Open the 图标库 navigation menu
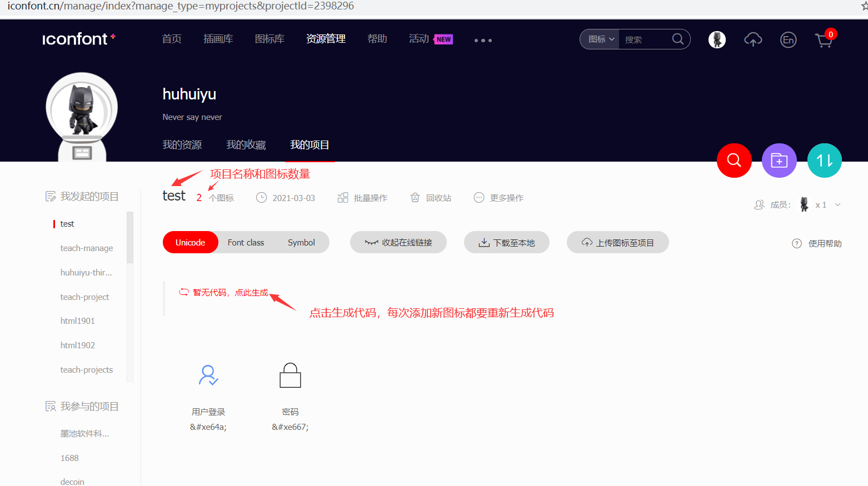The height and width of the screenshot is (486, 868). click(x=270, y=39)
